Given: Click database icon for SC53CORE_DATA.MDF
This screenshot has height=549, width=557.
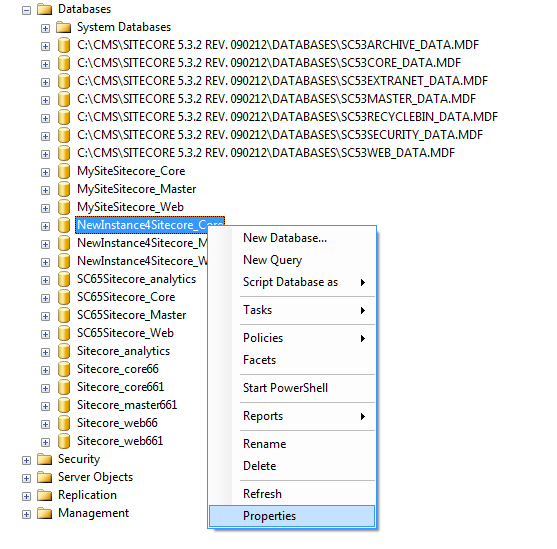Looking at the screenshot, I should [x=64, y=63].
